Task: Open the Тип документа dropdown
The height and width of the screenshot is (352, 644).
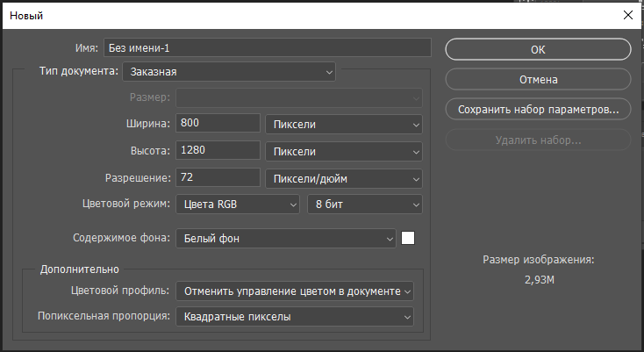Action: tap(229, 71)
